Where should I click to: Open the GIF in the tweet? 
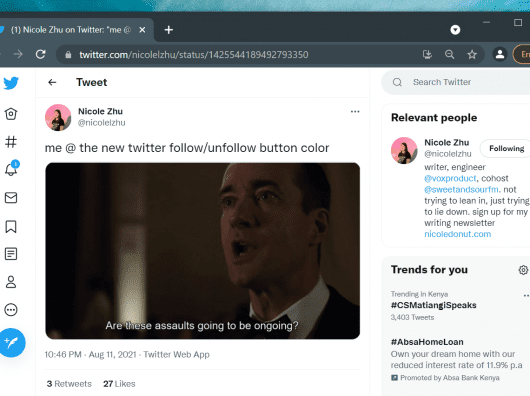coord(202,251)
